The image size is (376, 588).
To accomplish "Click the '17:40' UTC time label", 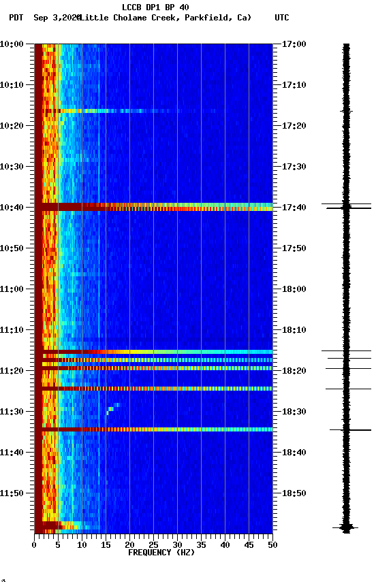I will click(294, 208).
